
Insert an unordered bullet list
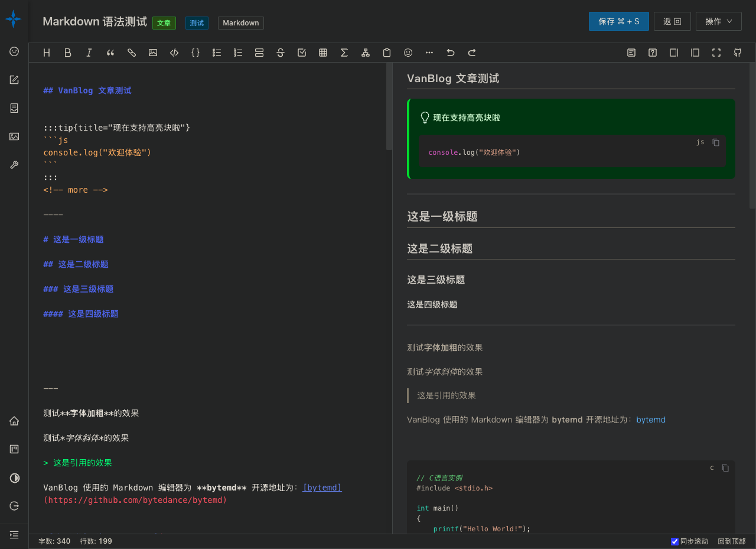point(217,53)
